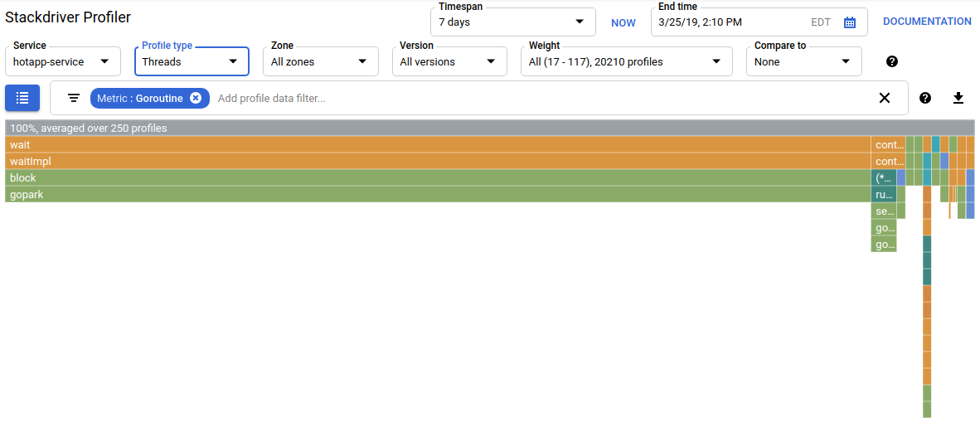The width and height of the screenshot is (980, 427).
Task: Open the DOCUMENTATION link
Action: click(927, 22)
